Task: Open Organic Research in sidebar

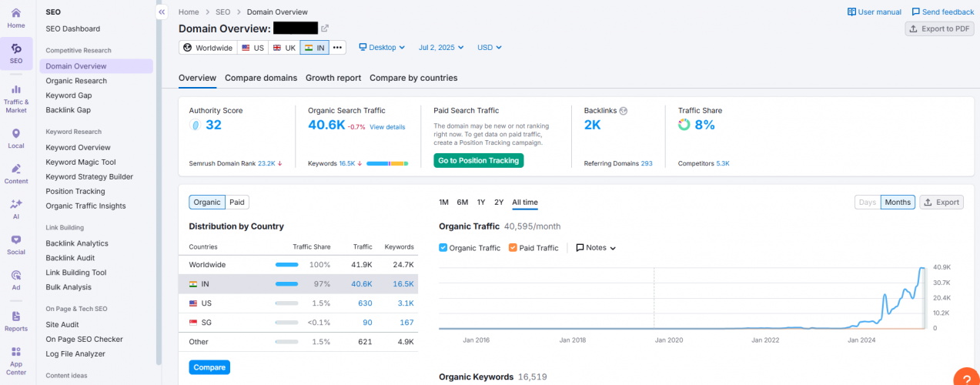Action: point(76,81)
